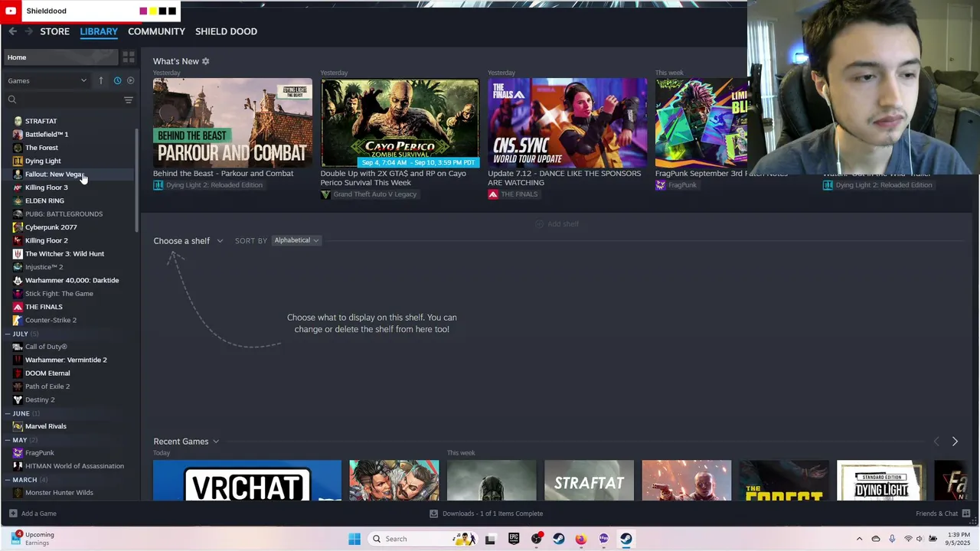Open Behind the Beast news article title
Image resolution: width=980 pixels, height=551 pixels.
[x=223, y=174]
